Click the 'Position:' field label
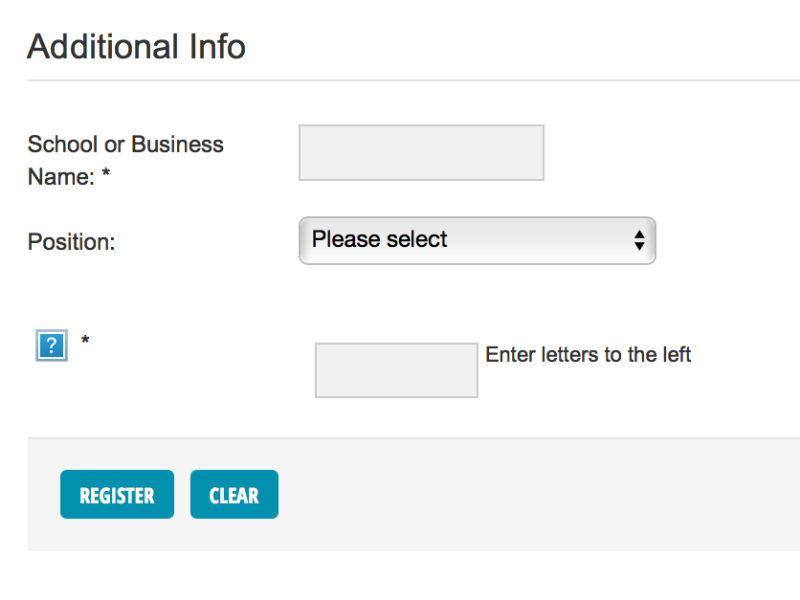This screenshot has width=800, height=600. click(x=71, y=242)
